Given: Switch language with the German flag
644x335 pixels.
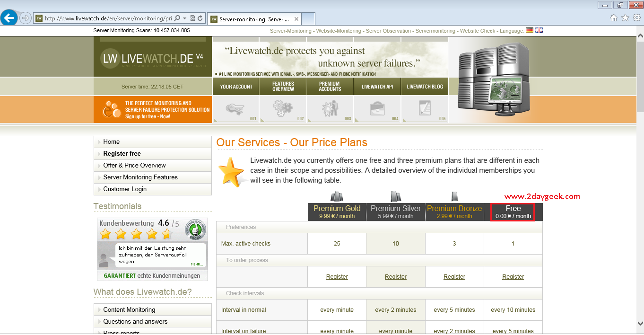Looking at the screenshot, I should coord(530,30).
